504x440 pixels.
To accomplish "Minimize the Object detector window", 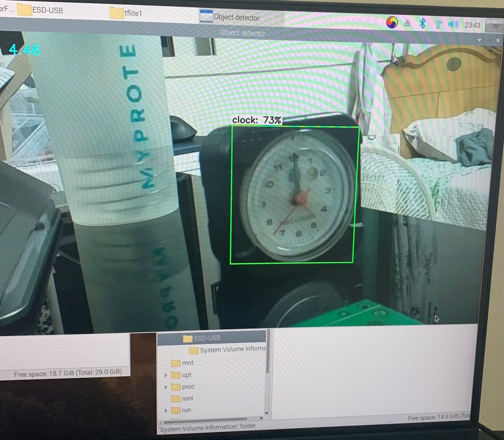I will [479, 40].
